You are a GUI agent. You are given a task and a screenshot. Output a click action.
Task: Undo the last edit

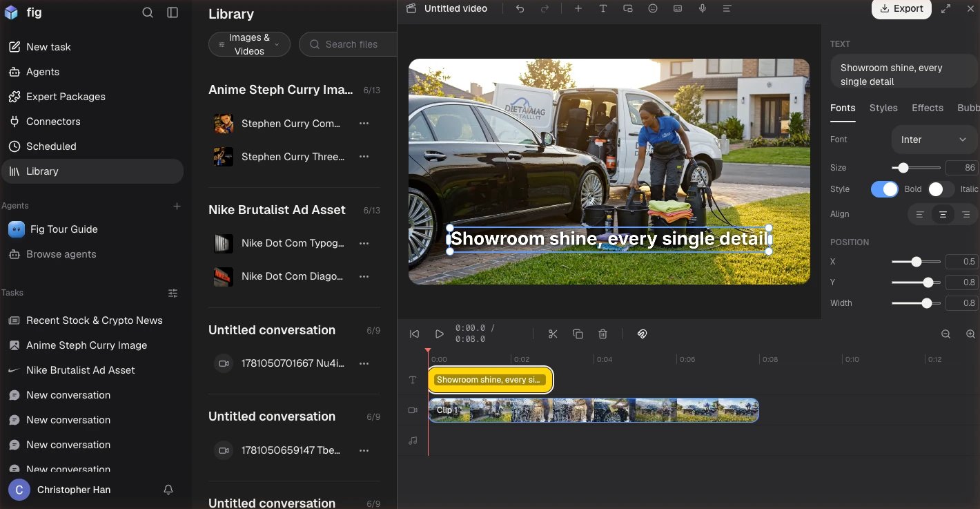(x=520, y=8)
